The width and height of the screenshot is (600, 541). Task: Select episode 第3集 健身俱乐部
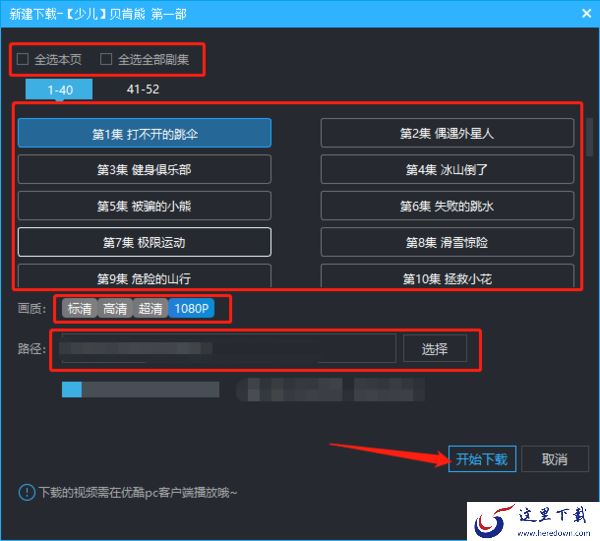[145, 169]
